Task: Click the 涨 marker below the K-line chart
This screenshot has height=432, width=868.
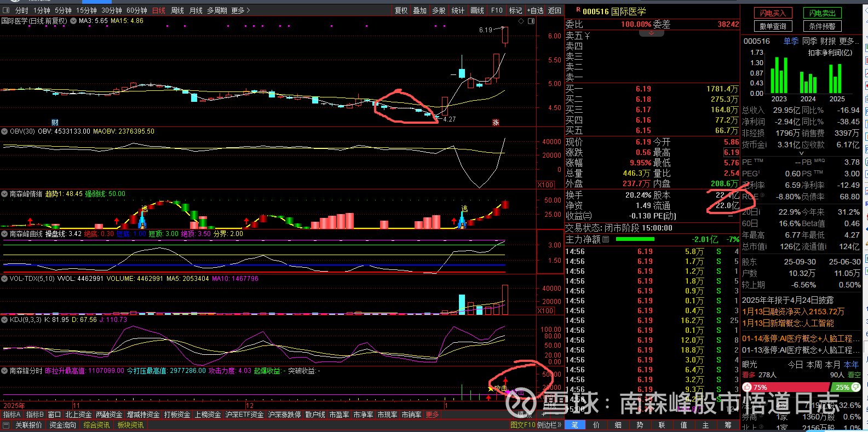Action: click(x=496, y=123)
